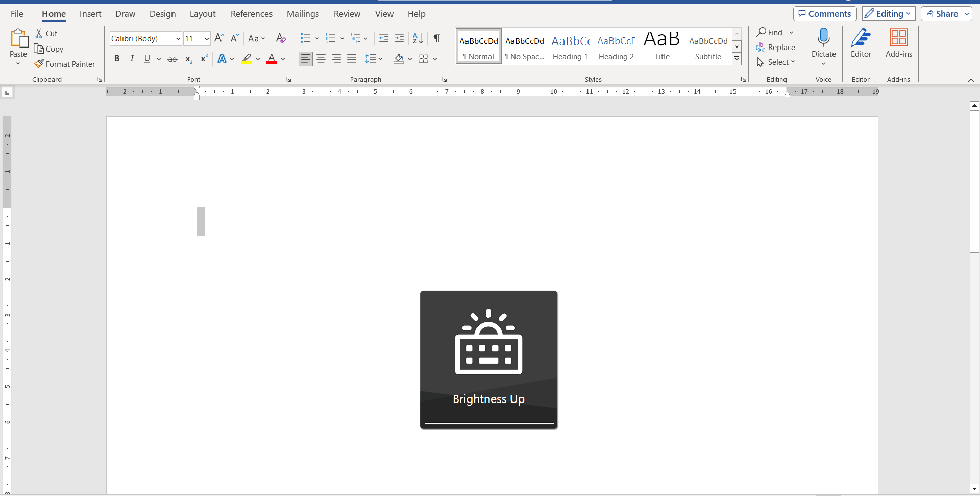Create a multilevel list

pos(356,38)
